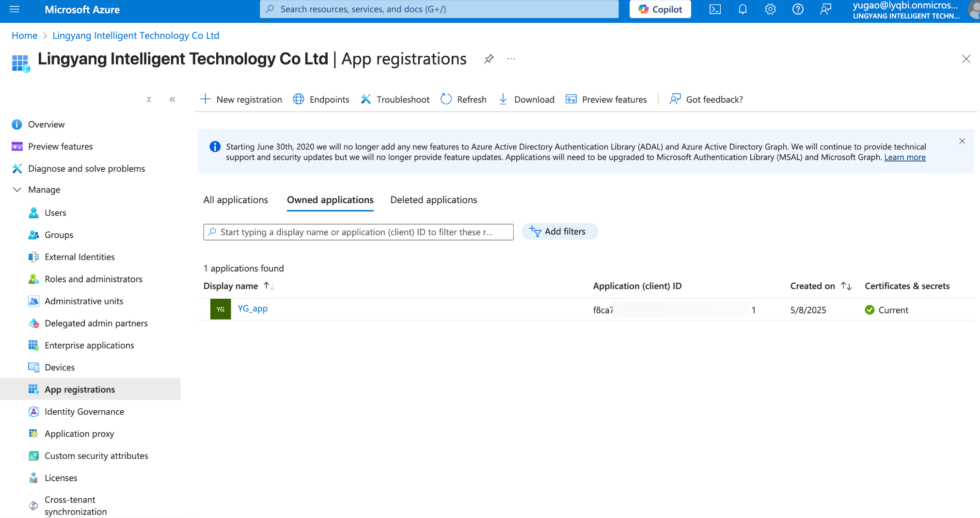The height and width of the screenshot is (518, 980).
Task: Sort by Created on column arrows
Action: point(846,286)
